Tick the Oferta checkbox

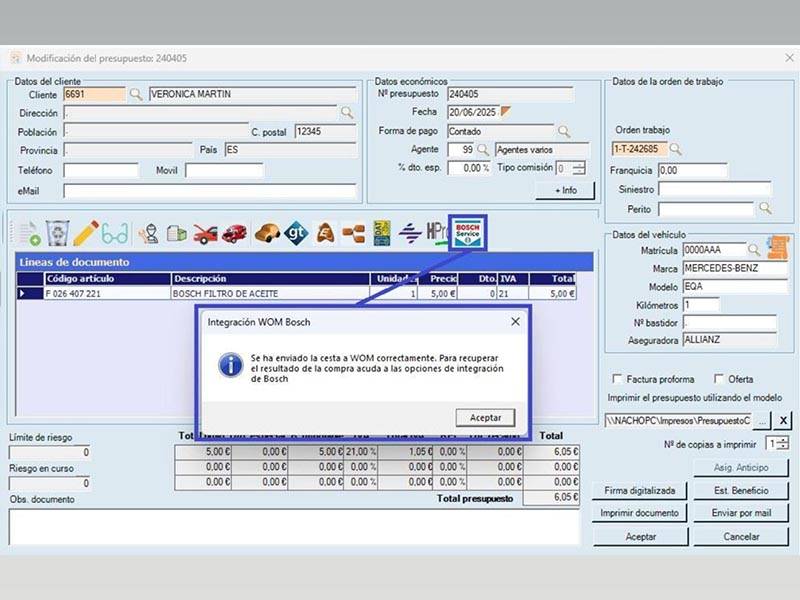coord(718,379)
